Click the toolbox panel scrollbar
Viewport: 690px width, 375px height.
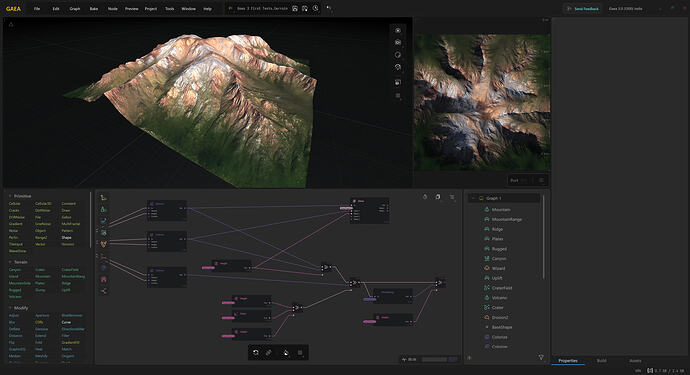[91, 220]
